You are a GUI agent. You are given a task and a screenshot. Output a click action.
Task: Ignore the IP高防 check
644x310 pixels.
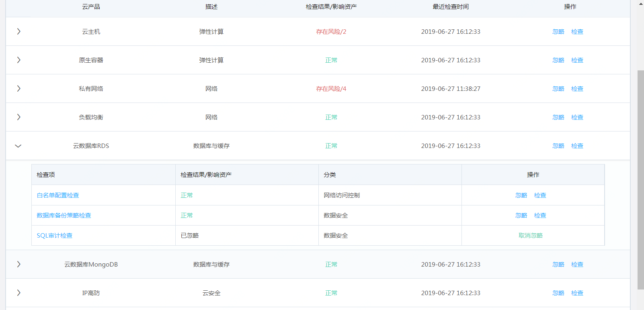[x=558, y=293]
